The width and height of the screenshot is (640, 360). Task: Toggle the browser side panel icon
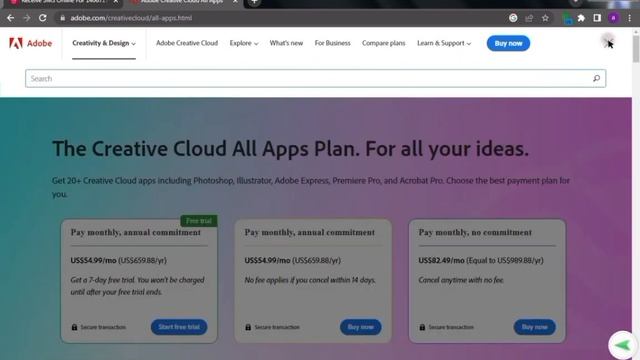pos(597,18)
